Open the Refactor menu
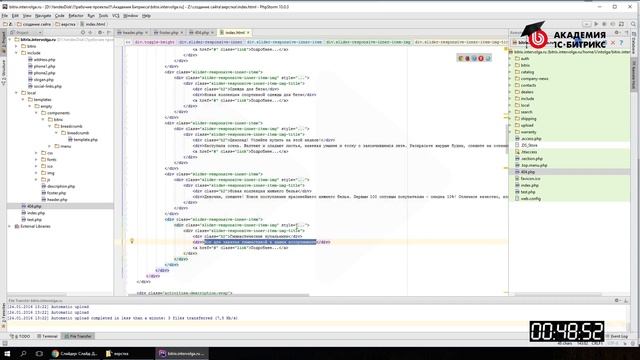 [x=76, y=16]
